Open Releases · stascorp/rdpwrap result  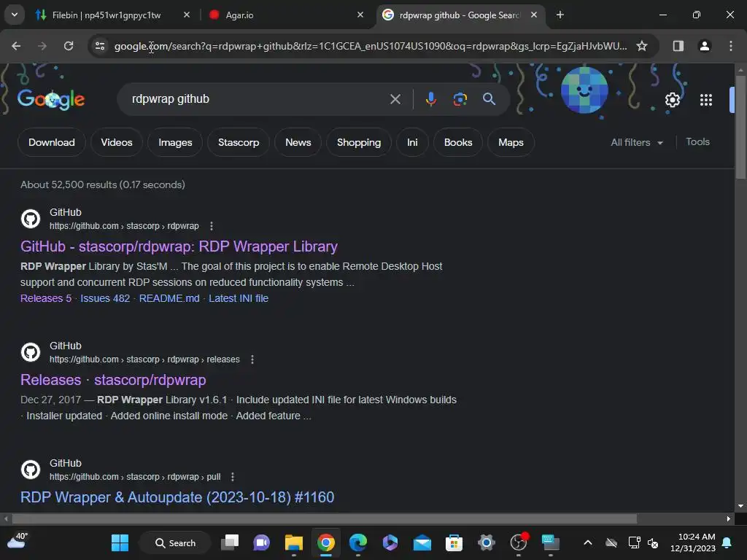pyautogui.click(x=113, y=380)
